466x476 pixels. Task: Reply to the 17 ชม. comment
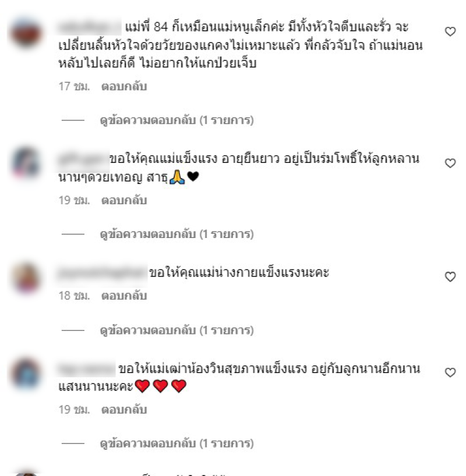(124, 87)
